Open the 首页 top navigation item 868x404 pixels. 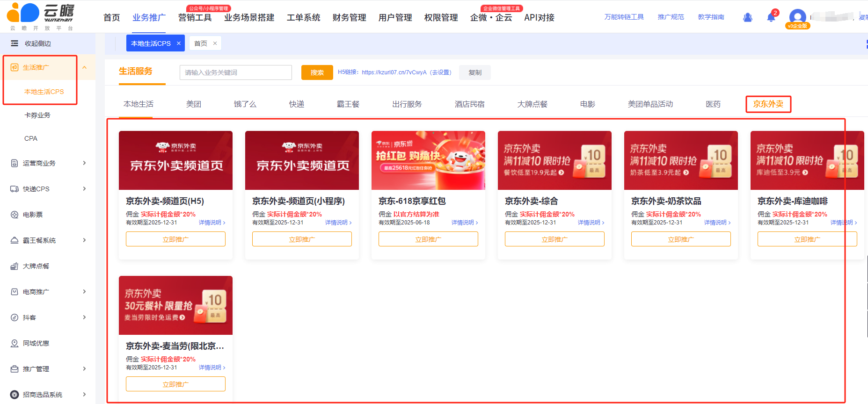[112, 18]
